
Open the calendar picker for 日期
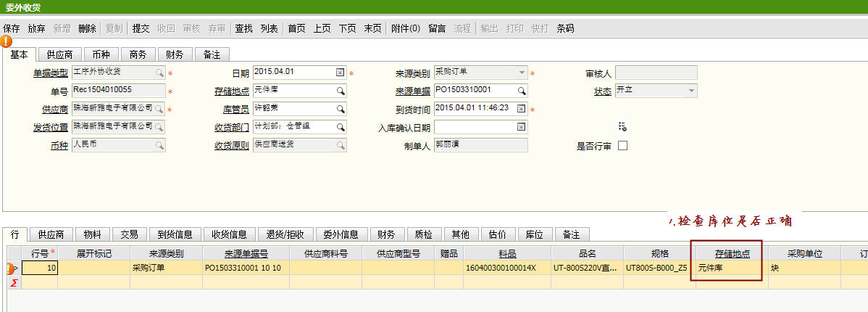[x=340, y=73]
